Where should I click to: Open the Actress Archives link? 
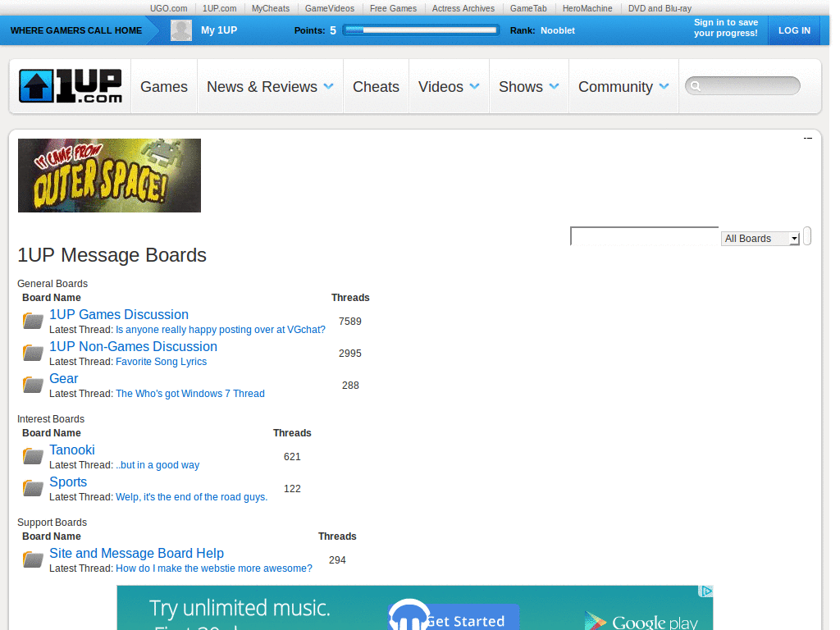[x=463, y=8]
